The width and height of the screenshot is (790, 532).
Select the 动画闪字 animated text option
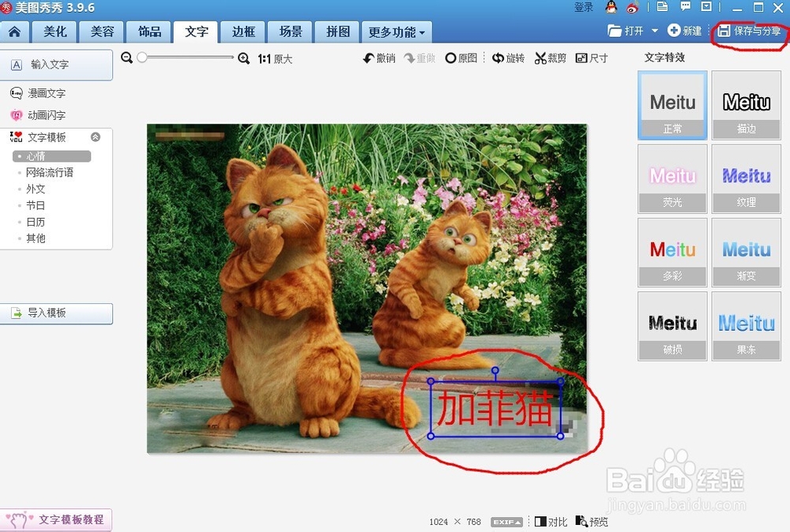pyautogui.click(x=45, y=114)
